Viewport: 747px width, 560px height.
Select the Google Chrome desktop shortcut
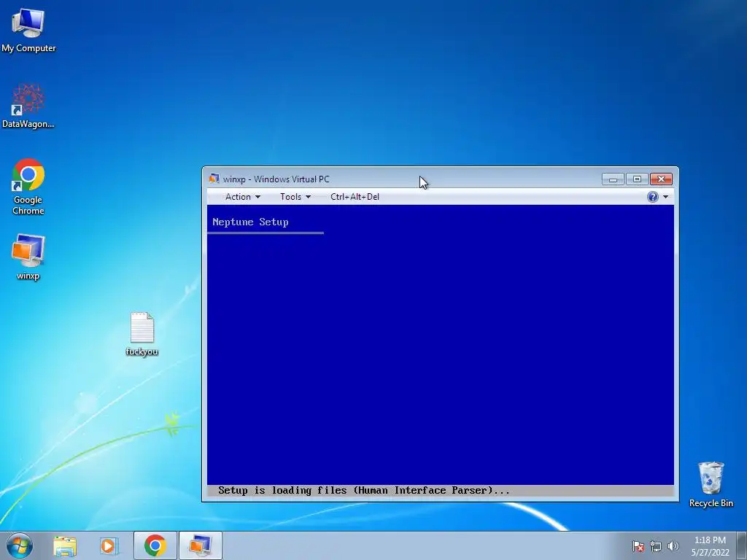point(28,186)
